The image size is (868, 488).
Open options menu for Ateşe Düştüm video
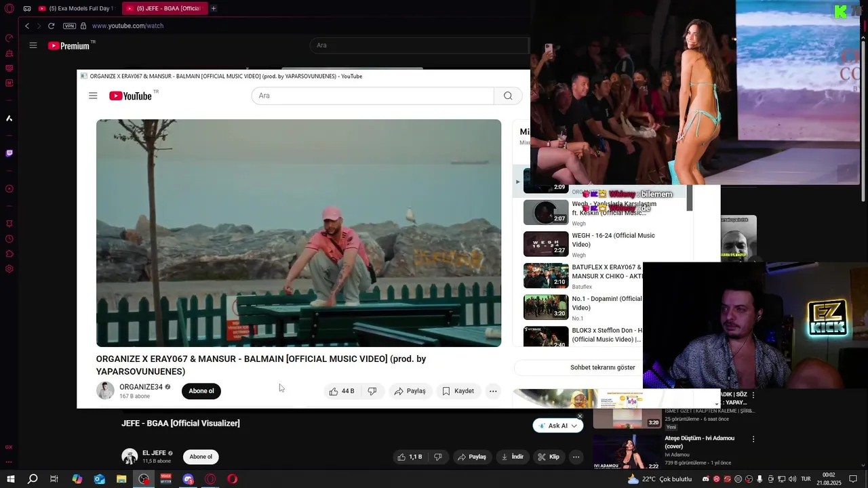(x=753, y=439)
